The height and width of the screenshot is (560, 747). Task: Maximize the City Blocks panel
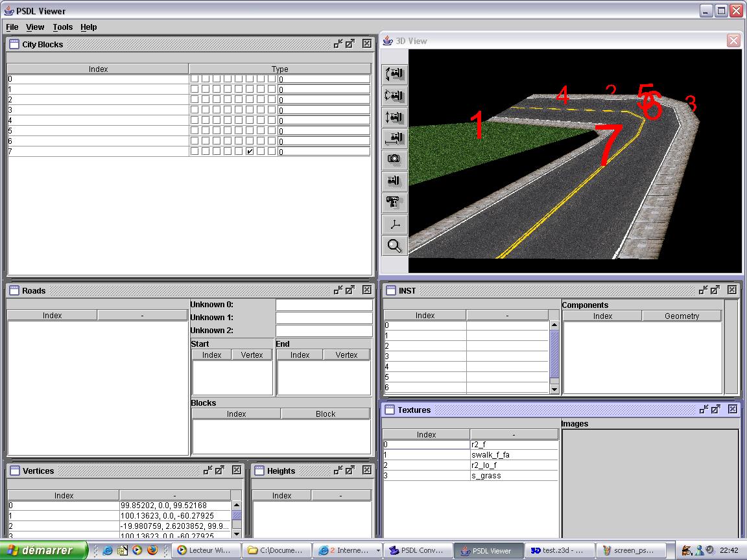(x=350, y=44)
